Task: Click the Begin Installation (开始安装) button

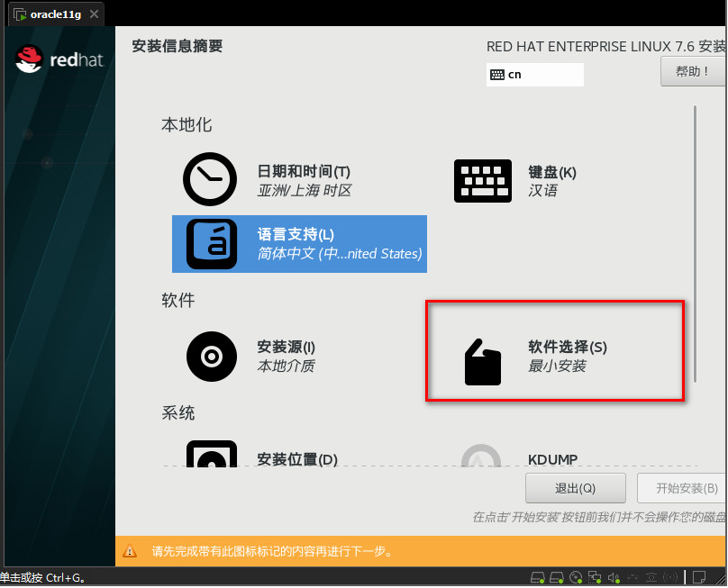Action: pos(682,488)
